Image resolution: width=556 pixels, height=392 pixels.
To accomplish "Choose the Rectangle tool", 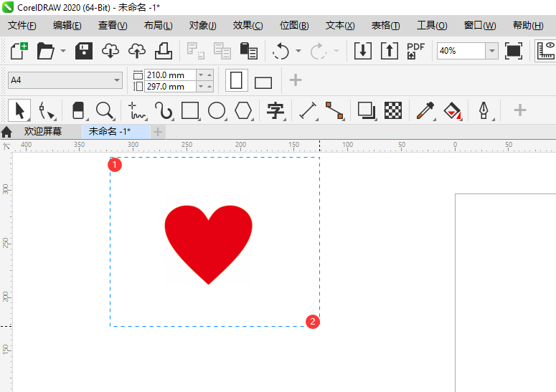I will point(190,110).
